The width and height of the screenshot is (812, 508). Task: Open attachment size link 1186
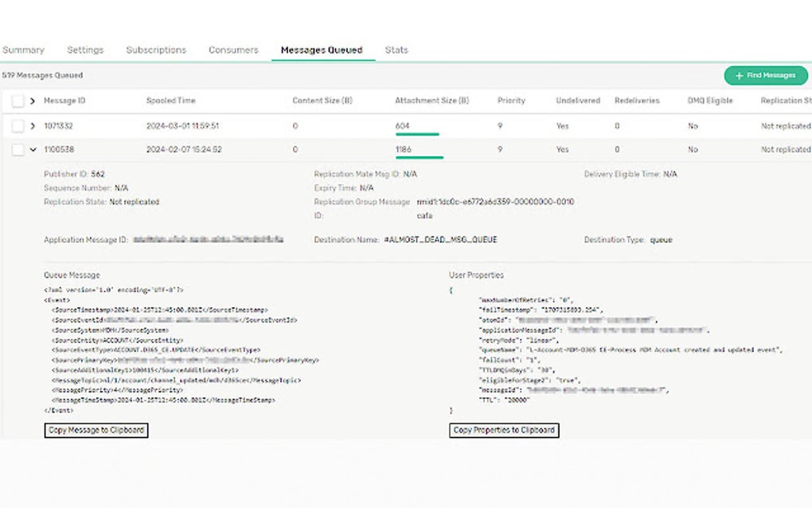pos(404,149)
